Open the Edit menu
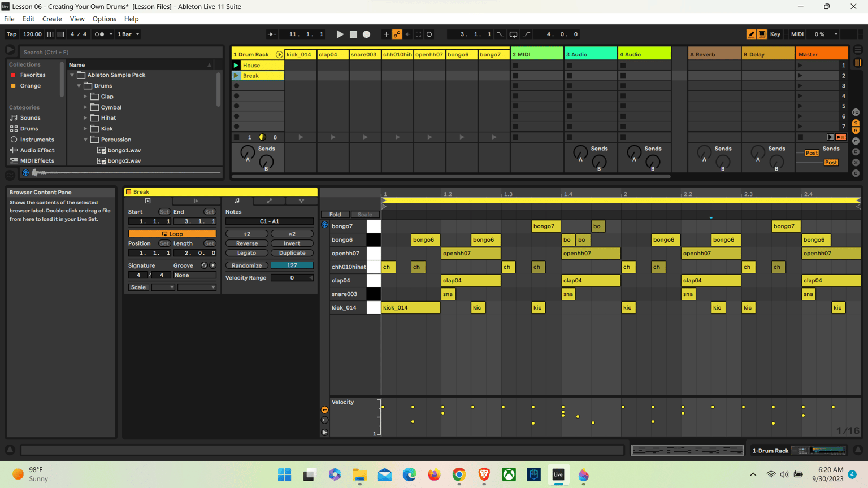Image resolution: width=868 pixels, height=488 pixels. coord(28,19)
